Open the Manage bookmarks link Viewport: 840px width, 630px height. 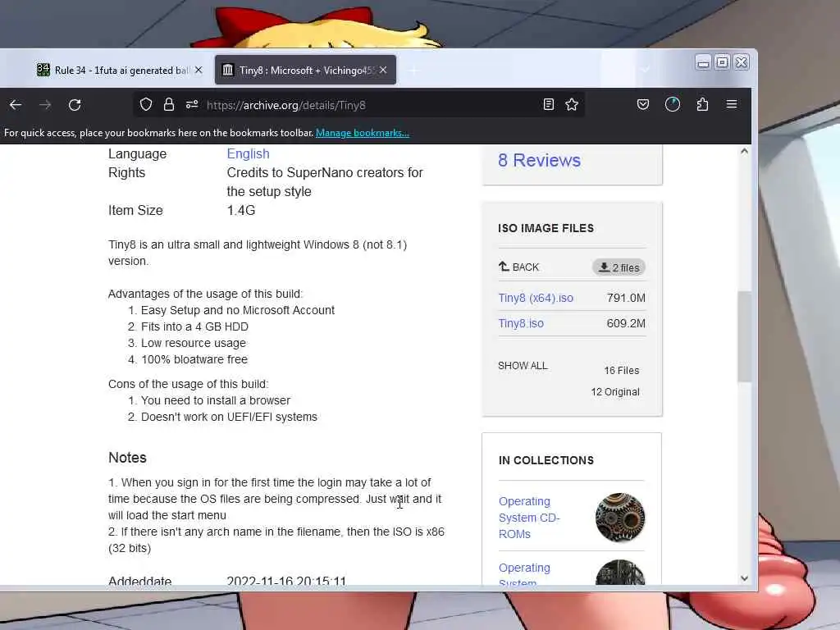[x=362, y=133]
